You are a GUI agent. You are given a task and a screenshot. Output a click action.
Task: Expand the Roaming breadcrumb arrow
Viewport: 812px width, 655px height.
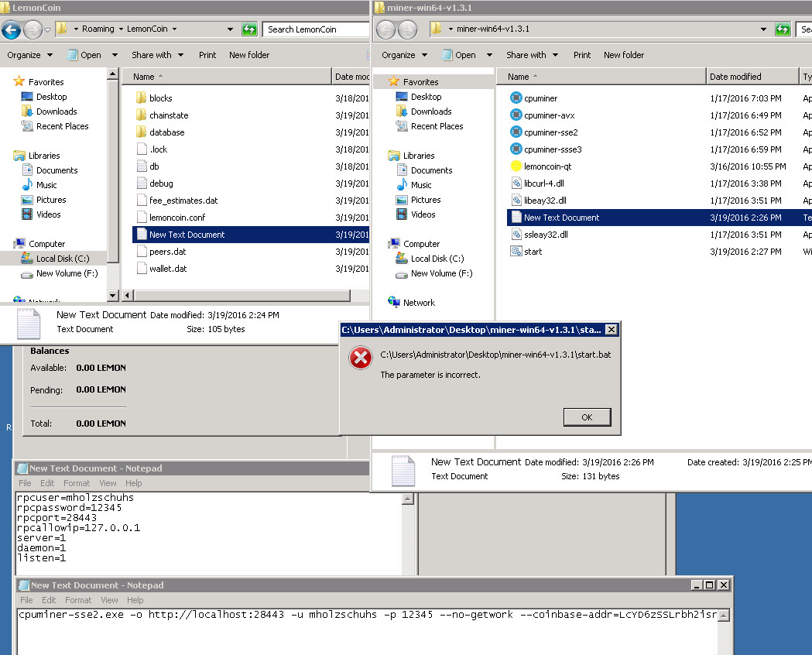coord(122,29)
